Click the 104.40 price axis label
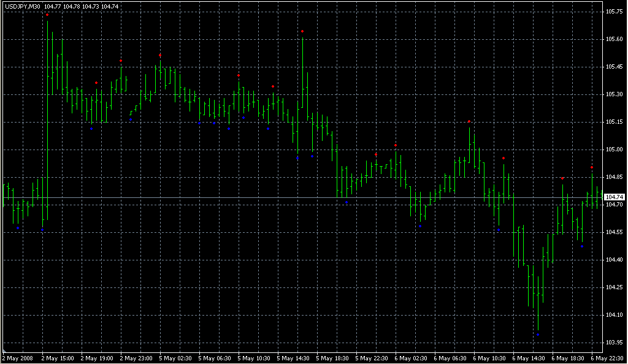 [614, 260]
